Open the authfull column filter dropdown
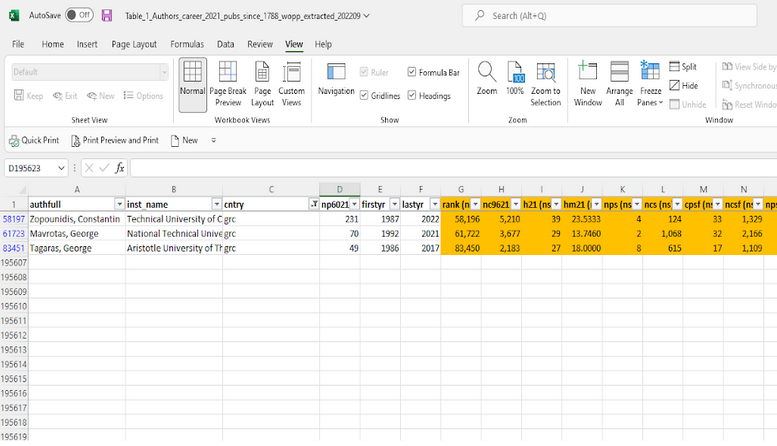The height and width of the screenshot is (446, 777). pos(119,204)
